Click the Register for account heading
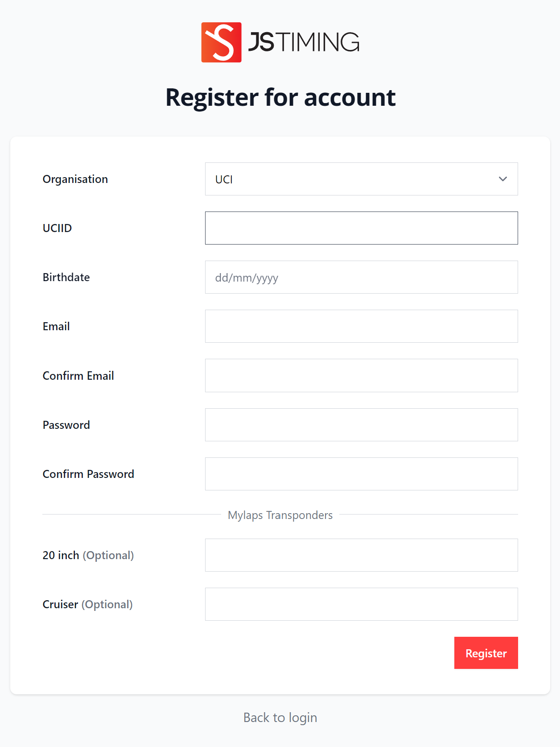 (280, 97)
